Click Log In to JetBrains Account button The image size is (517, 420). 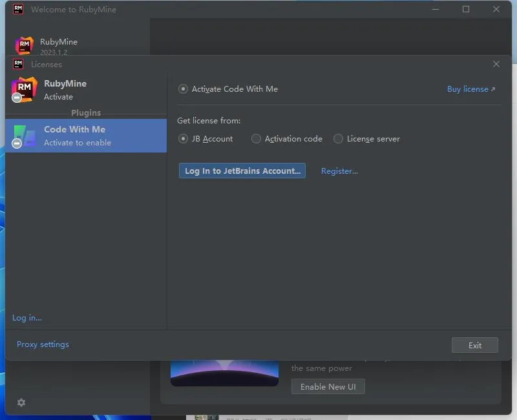point(242,171)
